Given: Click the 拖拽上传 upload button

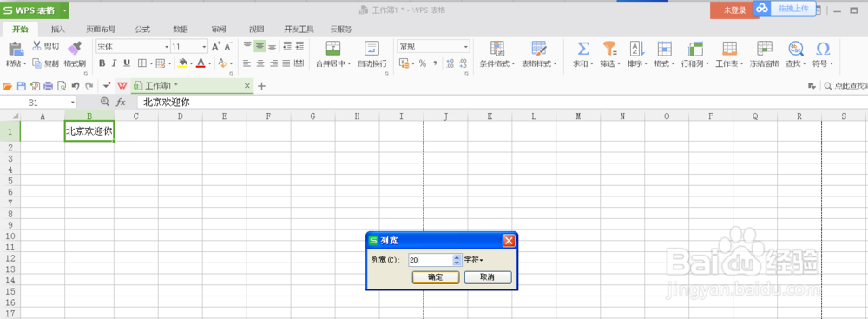Looking at the screenshot, I should tap(786, 9).
